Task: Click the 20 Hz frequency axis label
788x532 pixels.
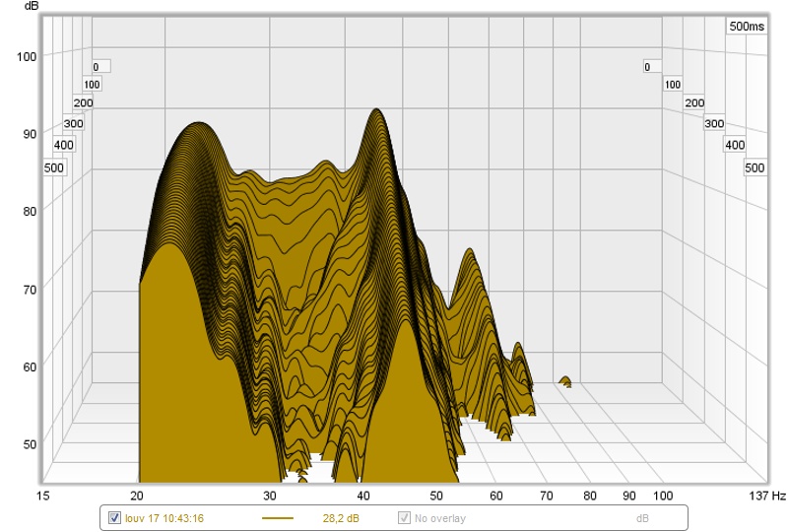Action: point(138,495)
